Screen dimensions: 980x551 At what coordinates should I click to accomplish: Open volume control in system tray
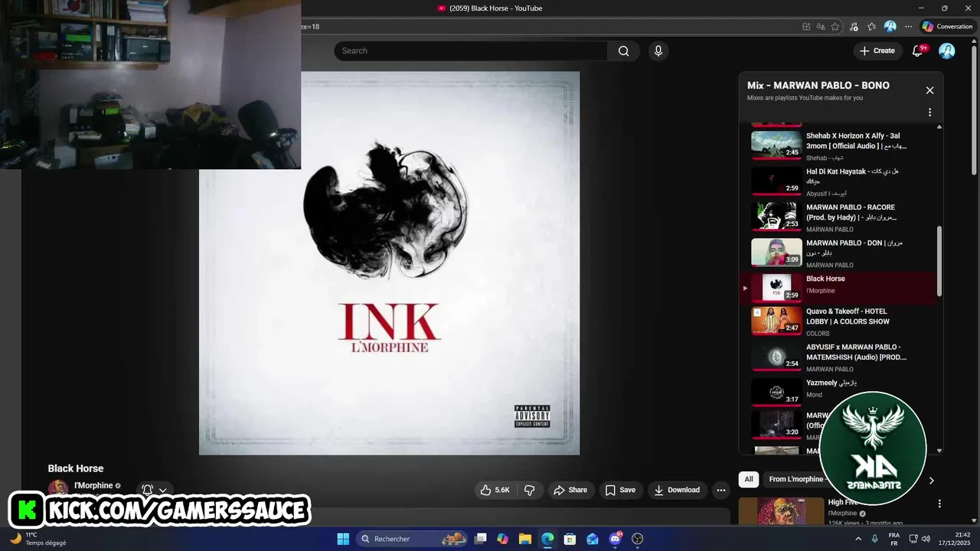[x=926, y=539]
